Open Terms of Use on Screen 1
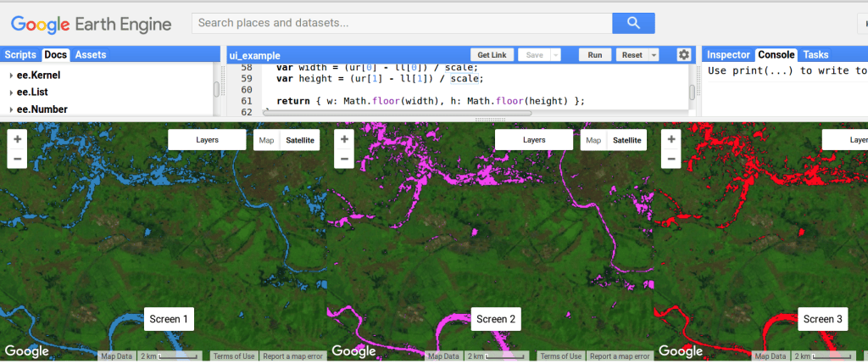 [234, 356]
